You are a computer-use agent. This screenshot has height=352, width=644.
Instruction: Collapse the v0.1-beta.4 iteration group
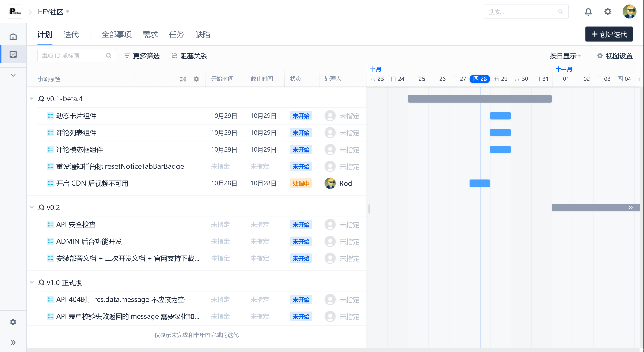click(32, 99)
